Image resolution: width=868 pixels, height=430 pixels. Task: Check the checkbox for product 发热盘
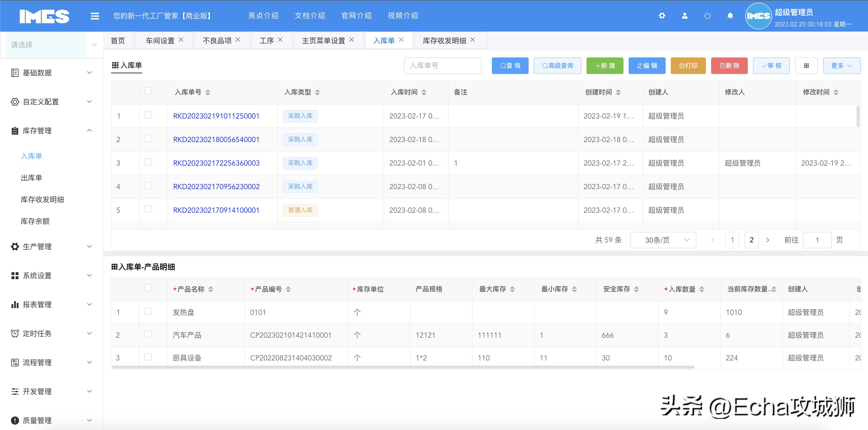tap(147, 312)
